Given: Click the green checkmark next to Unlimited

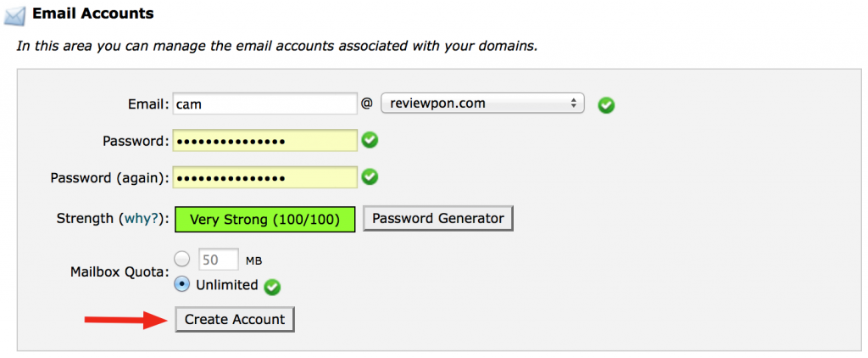Looking at the screenshot, I should (x=271, y=287).
